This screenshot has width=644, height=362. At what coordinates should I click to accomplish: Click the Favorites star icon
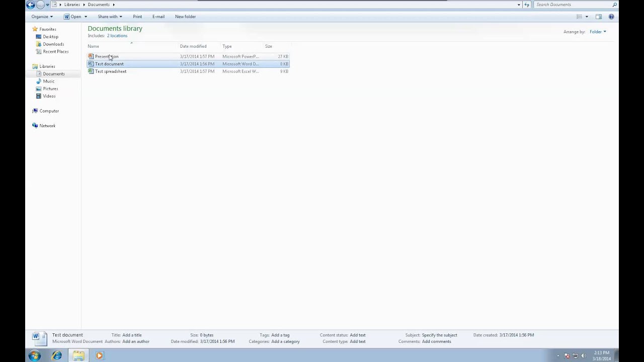[35, 29]
